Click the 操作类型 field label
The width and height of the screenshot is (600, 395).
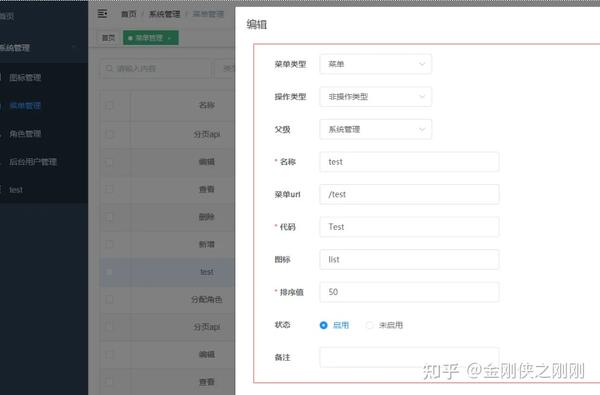290,97
